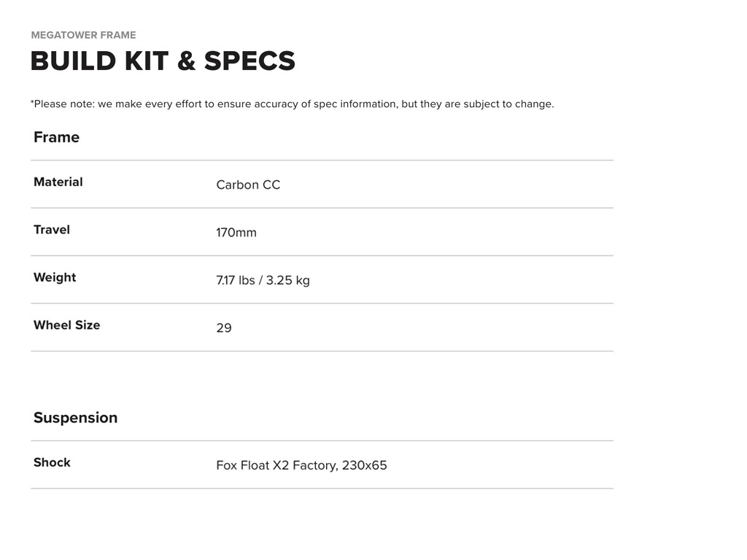Click the 7.17 lbs weight figure
Viewport: 747px width, 560px height.
(235, 281)
